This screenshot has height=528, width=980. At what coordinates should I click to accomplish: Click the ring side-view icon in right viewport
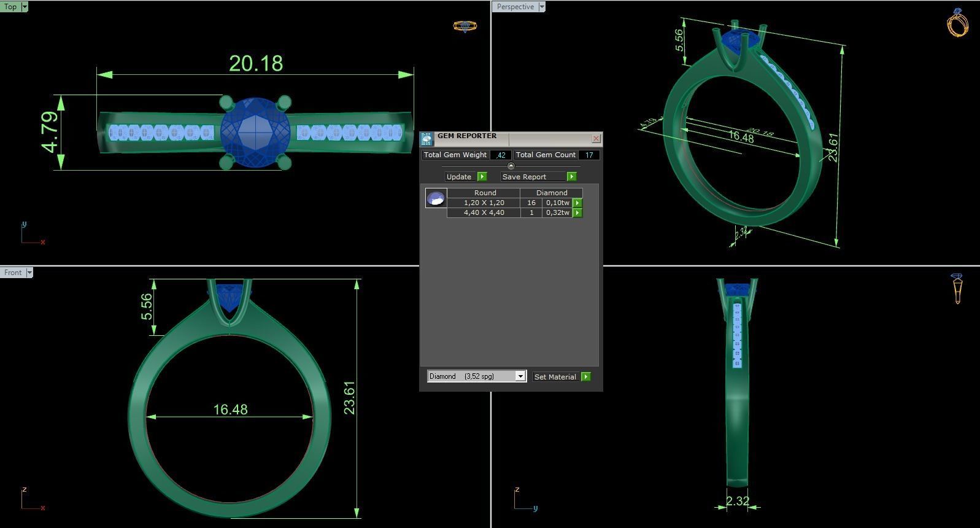click(957, 289)
